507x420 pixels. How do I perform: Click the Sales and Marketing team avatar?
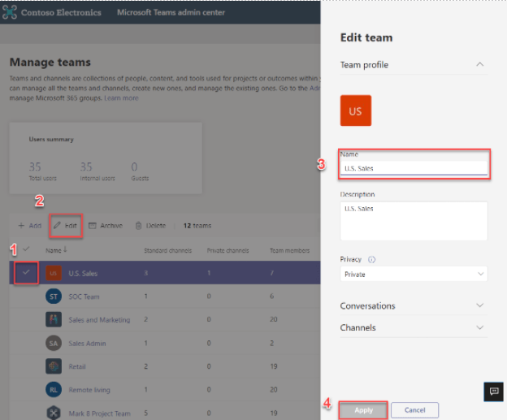coord(54,319)
